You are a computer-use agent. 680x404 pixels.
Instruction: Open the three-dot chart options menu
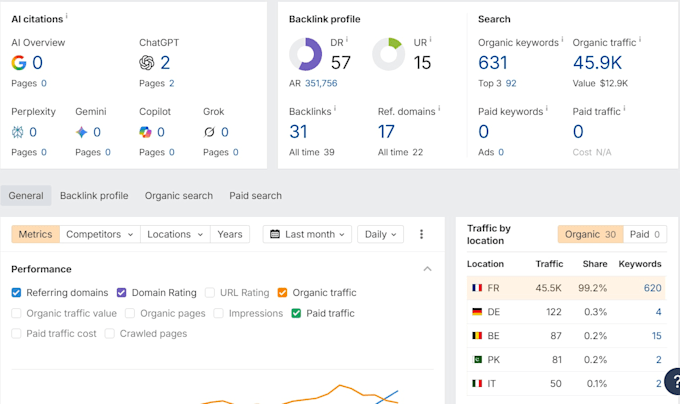(x=422, y=234)
